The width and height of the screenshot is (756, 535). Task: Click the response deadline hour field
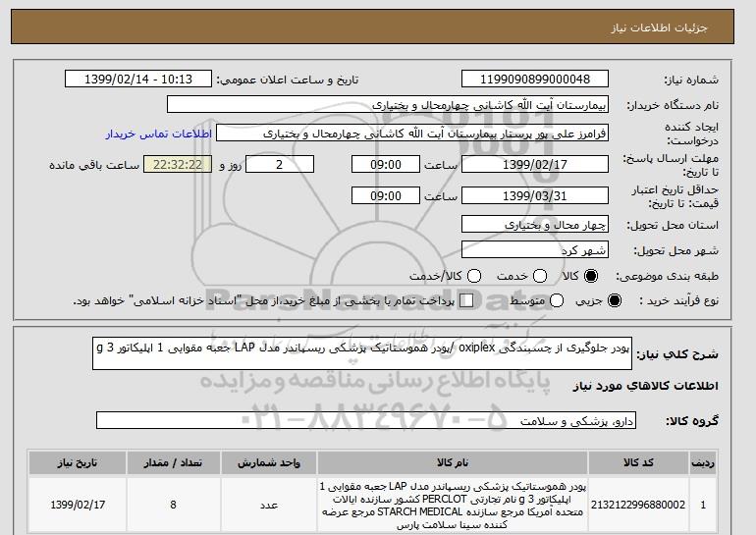(386, 164)
